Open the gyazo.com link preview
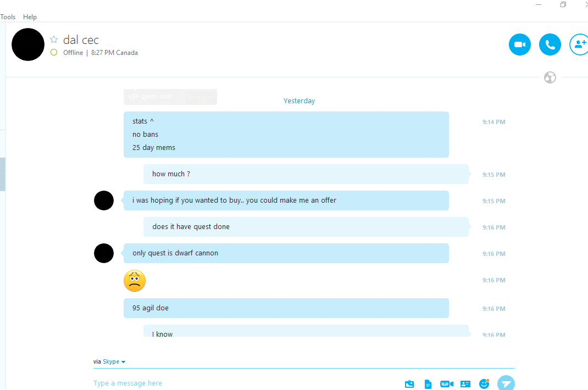This screenshot has height=390, width=588. click(170, 96)
